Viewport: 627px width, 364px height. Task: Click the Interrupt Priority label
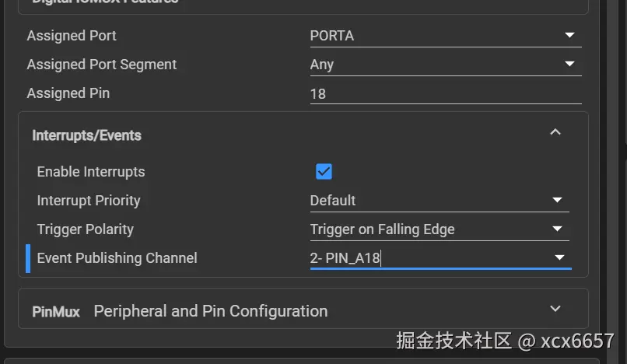(89, 201)
